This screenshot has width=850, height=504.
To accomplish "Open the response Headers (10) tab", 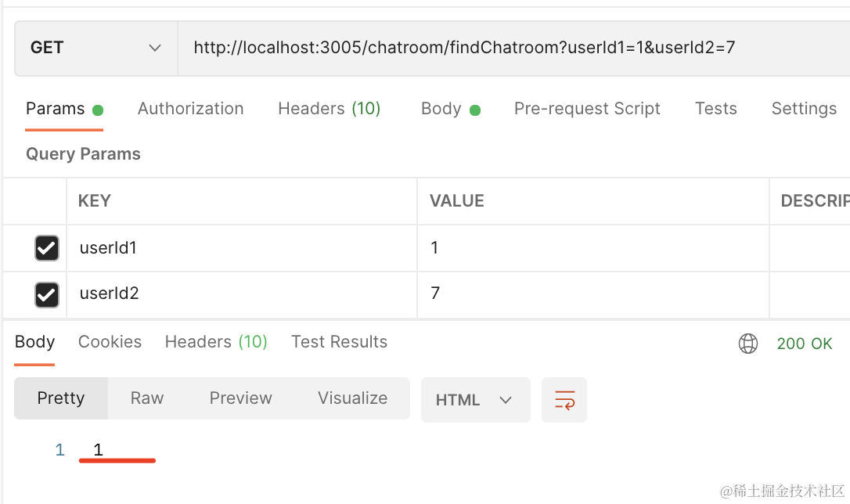I will (x=216, y=342).
